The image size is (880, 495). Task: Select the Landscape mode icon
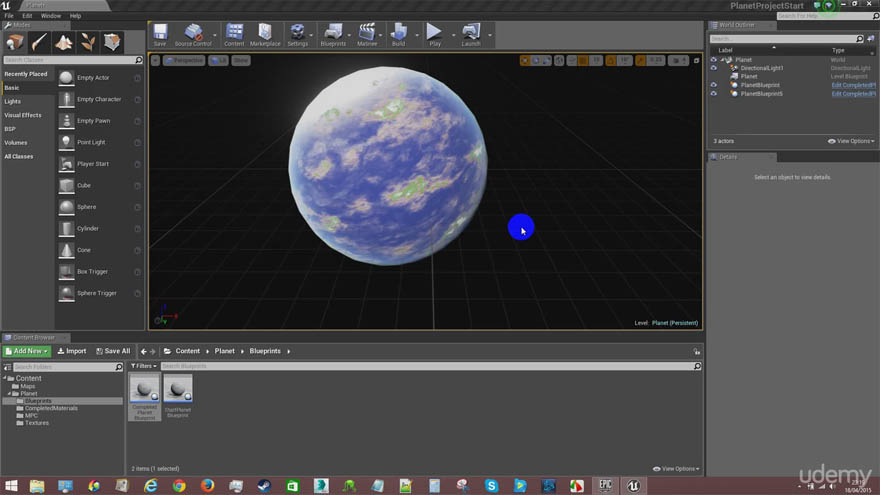pos(63,42)
